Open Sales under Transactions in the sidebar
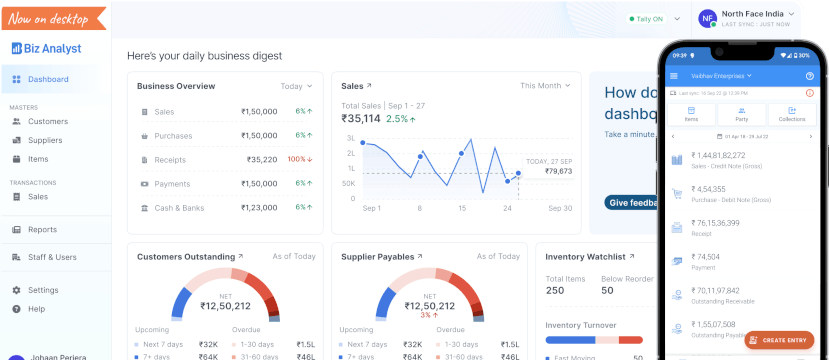Viewport: 829px width, 360px height. tap(38, 197)
